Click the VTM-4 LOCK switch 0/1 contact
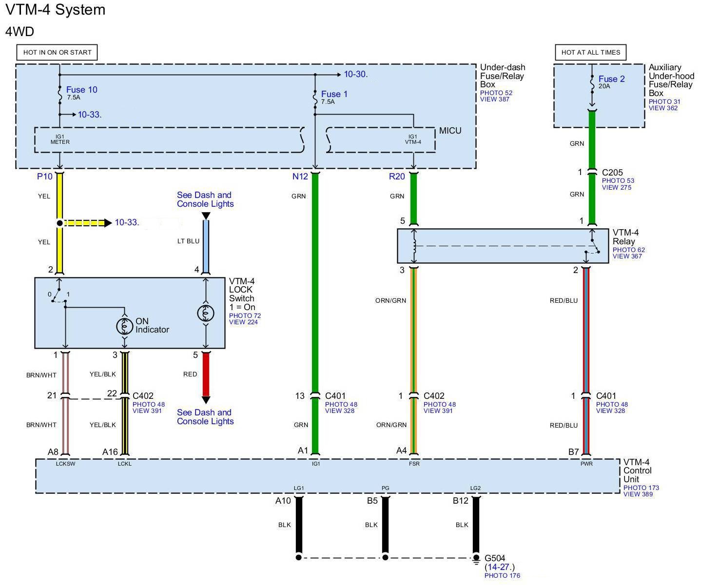This screenshot has width=701, height=588. tap(58, 295)
